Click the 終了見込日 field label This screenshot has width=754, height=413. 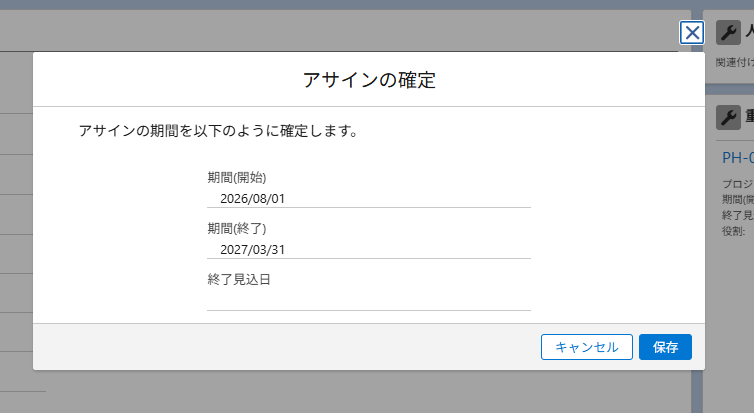[239, 279]
